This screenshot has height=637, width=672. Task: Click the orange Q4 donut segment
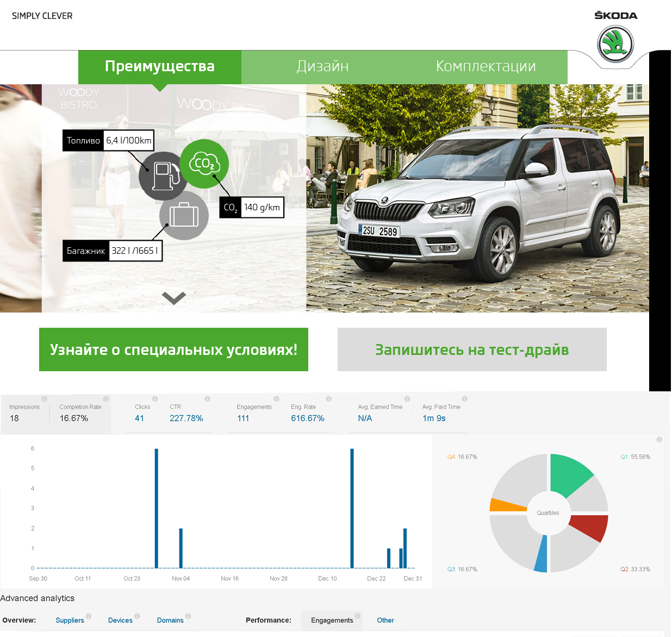pyautogui.click(x=507, y=505)
